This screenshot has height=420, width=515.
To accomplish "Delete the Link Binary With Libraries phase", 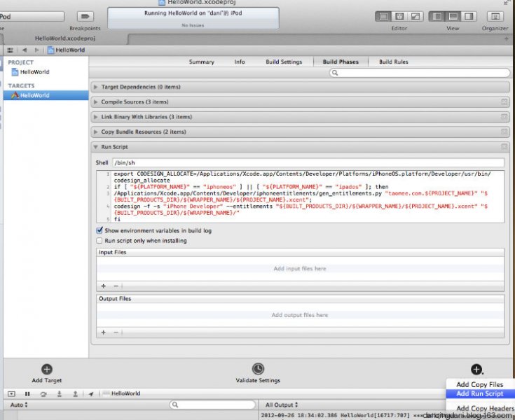I will click(x=504, y=117).
